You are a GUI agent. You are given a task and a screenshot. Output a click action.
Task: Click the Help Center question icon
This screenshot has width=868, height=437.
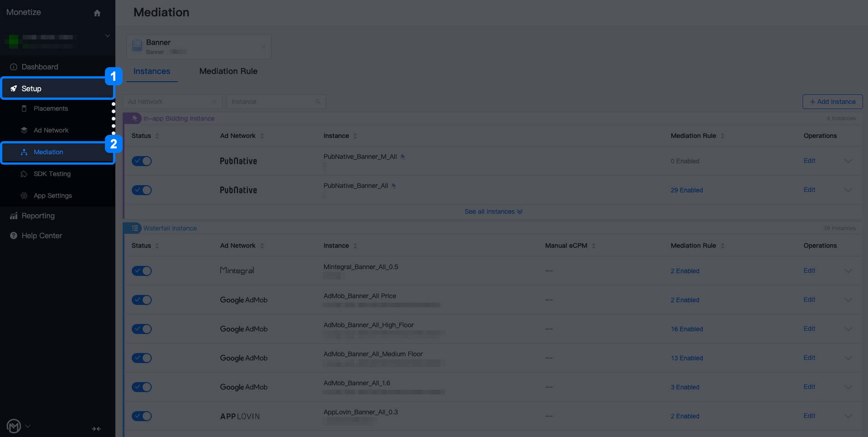[x=14, y=236]
